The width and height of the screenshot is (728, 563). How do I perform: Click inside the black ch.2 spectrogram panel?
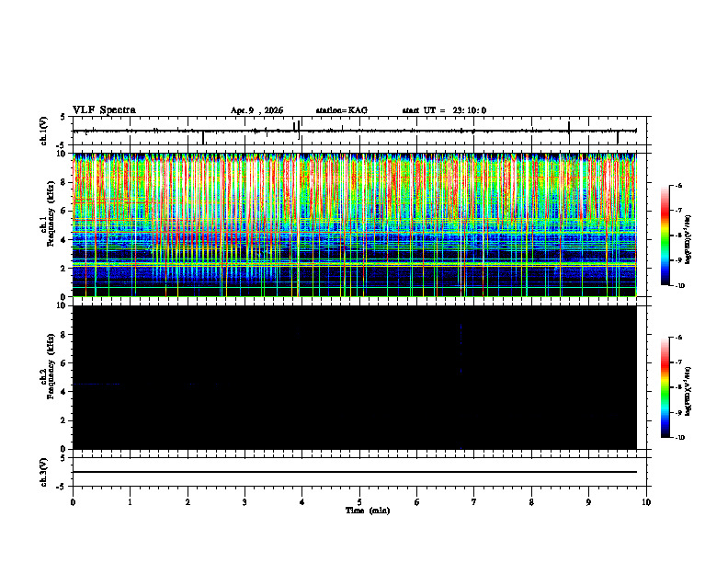coord(354,377)
